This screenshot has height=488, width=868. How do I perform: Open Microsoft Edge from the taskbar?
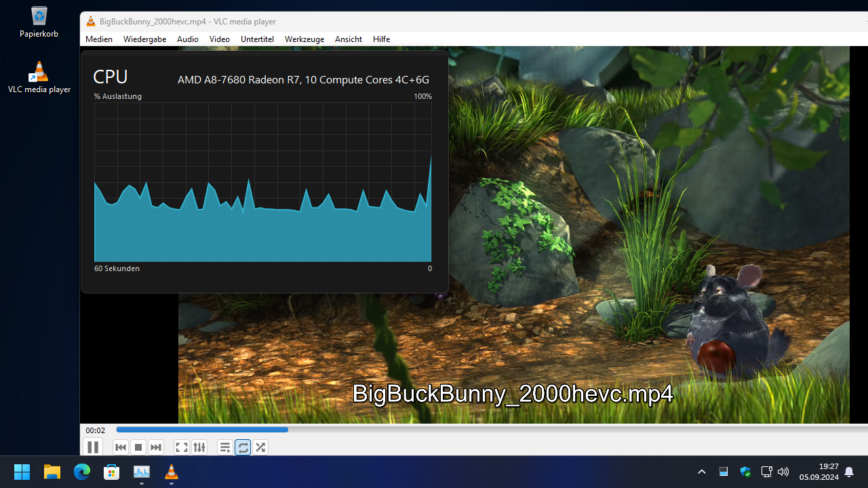[x=81, y=471]
